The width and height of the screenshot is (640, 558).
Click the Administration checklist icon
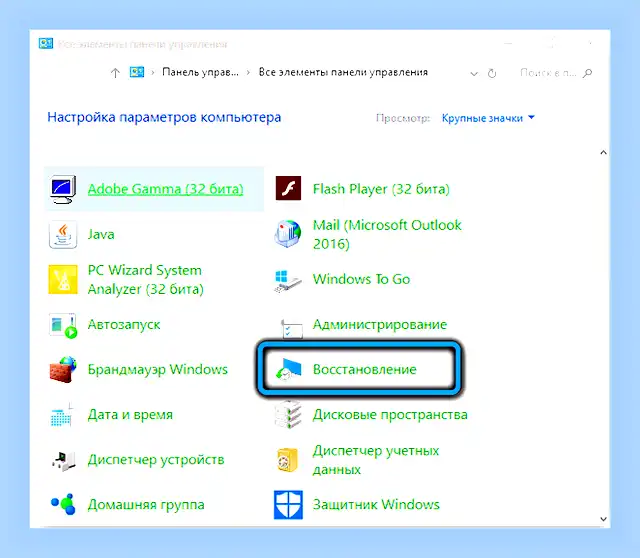click(x=291, y=329)
